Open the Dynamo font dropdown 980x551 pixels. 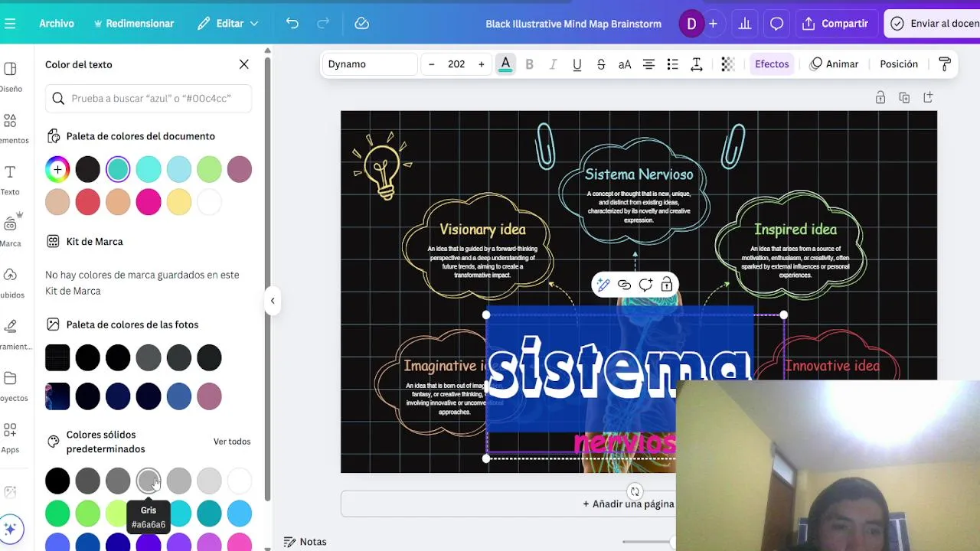click(x=369, y=64)
